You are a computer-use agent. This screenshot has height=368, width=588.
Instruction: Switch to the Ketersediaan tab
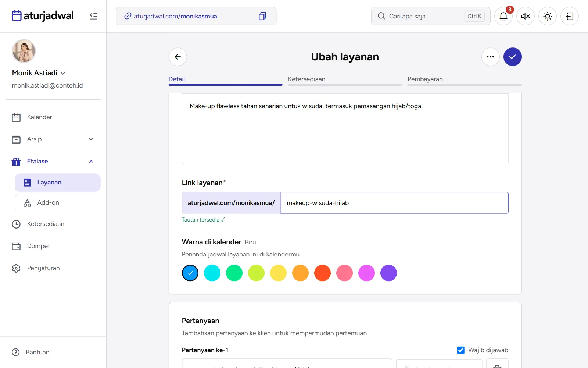click(345, 80)
